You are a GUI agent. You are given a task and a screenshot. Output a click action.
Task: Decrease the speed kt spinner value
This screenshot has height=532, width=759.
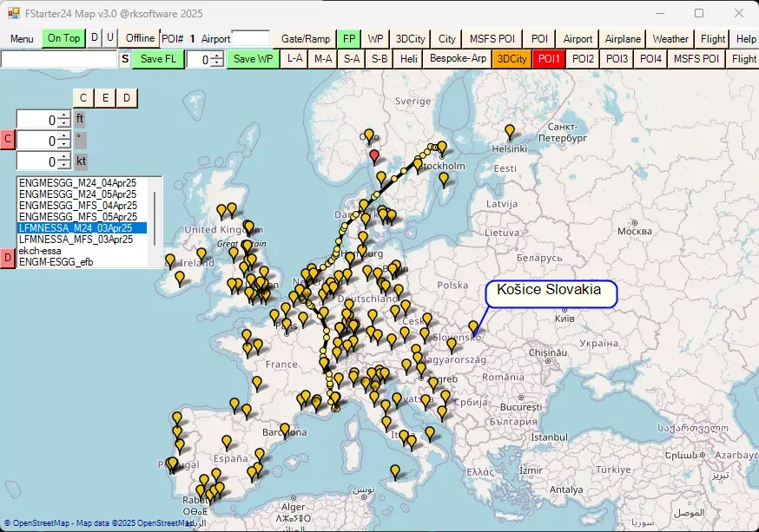(x=63, y=165)
